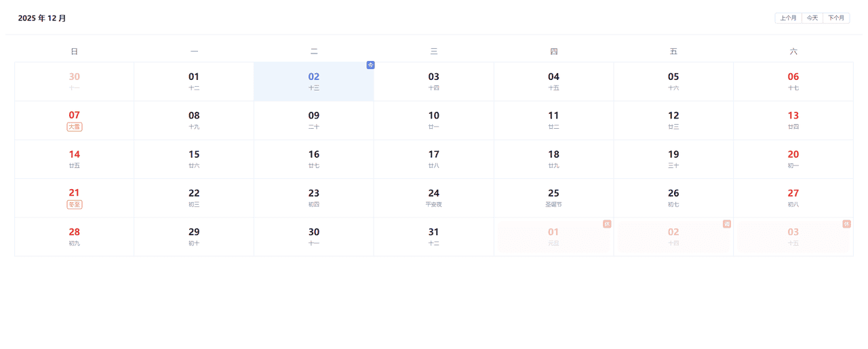Image resolution: width=868 pixels, height=349 pixels.
Task: Select Saturday December 13 date
Action: click(x=793, y=120)
